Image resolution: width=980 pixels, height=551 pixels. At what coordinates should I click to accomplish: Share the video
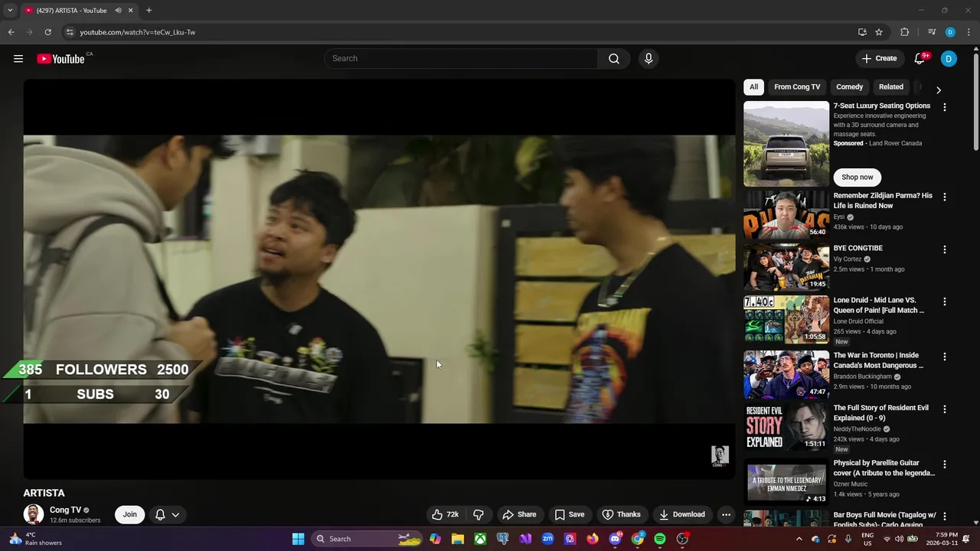(x=519, y=514)
